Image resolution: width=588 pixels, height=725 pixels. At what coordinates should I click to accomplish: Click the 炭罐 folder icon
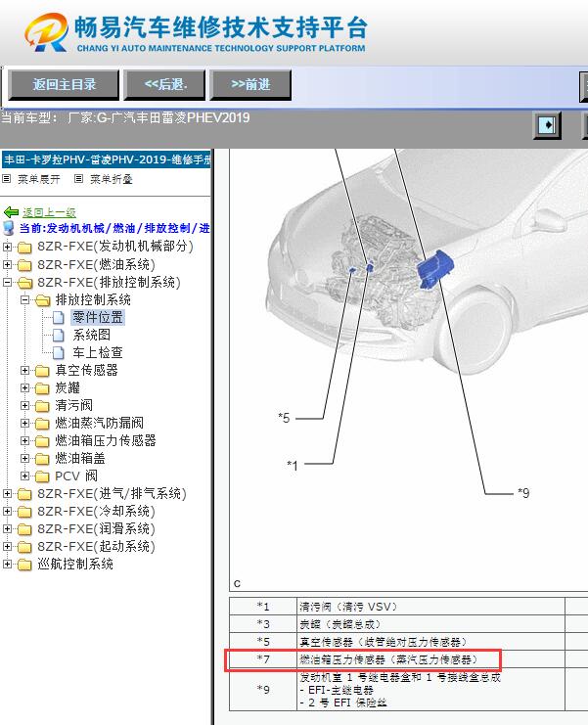(42, 388)
